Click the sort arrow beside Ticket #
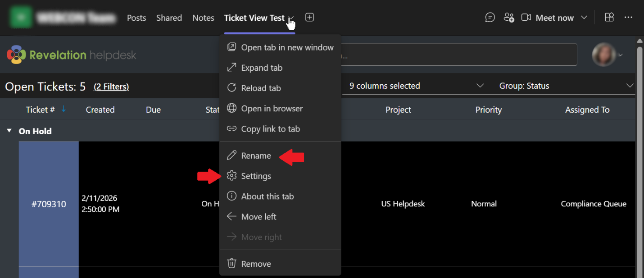 (x=63, y=109)
